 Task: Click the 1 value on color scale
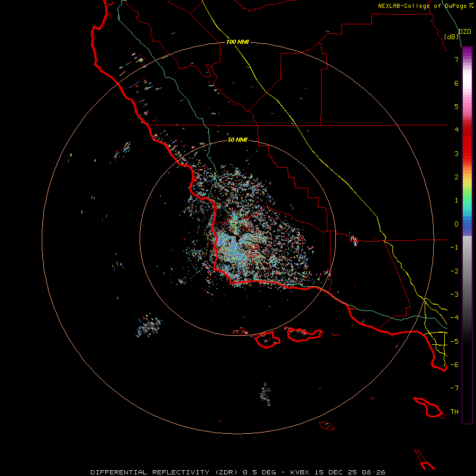456,200
